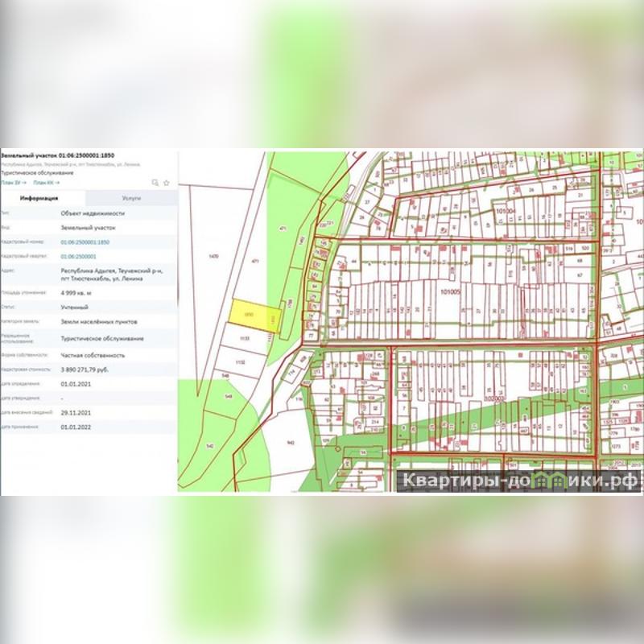This screenshot has width=644, height=644.
Task: Click parcel 1470 on the map
Action: pyautogui.click(x=213, y=256)
